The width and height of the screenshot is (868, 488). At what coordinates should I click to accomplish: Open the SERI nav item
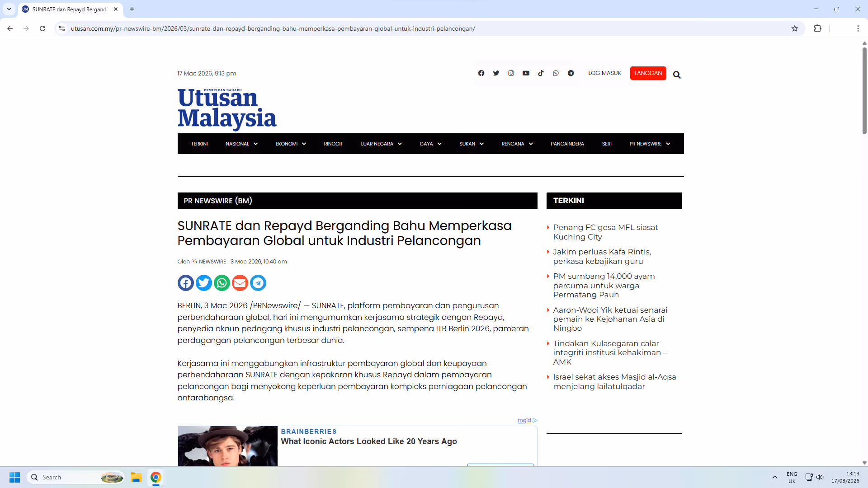point(607,144)
